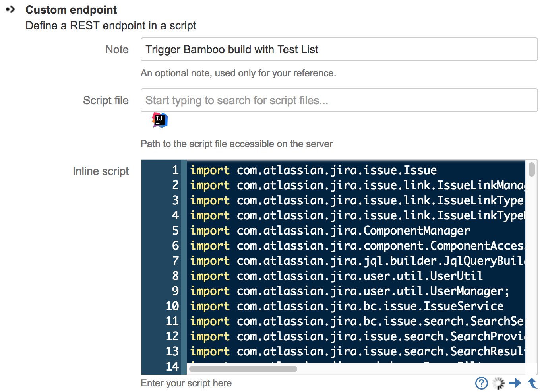Click the Note input field

coord(339,49)
